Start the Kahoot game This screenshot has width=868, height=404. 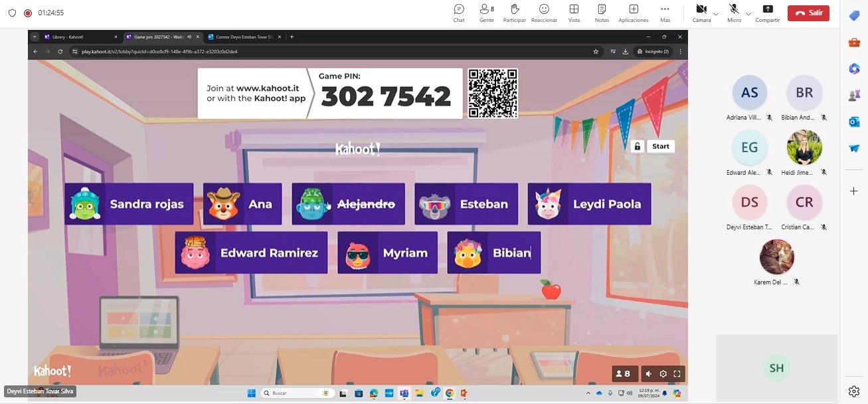coord(661,146)
